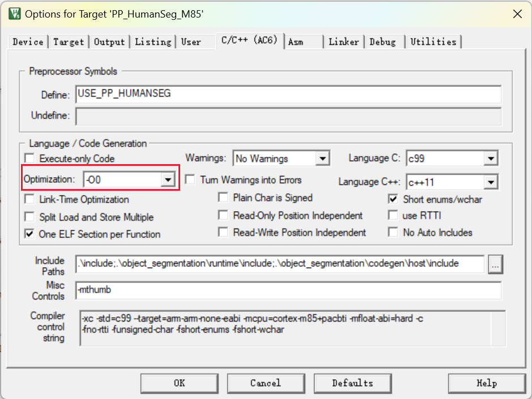Enable Execute-only Code checkbox
Viewport: 532px width, 399px height.
tap(29, 158)
